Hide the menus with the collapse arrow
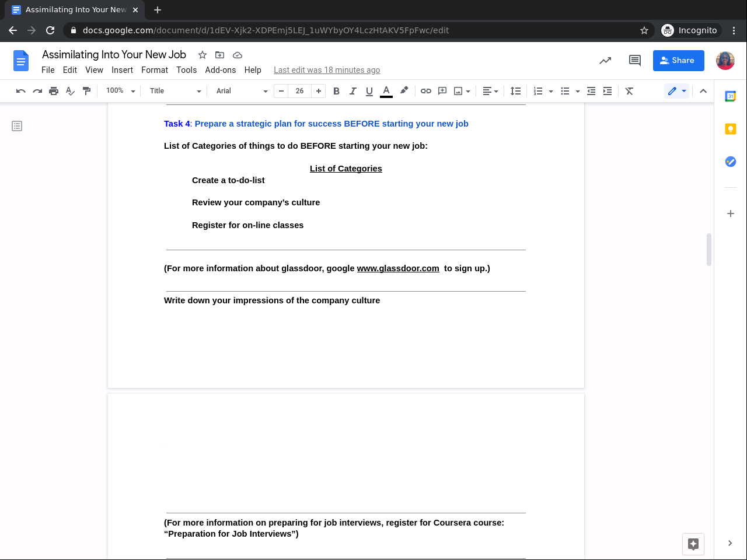This screenshot has height=560, width=747. point(703,91)
